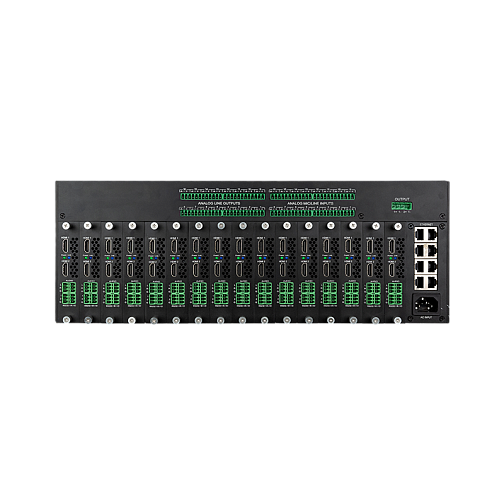
Task: Click the green audio connector on rightmost card
Action: (x=395, y=293)
